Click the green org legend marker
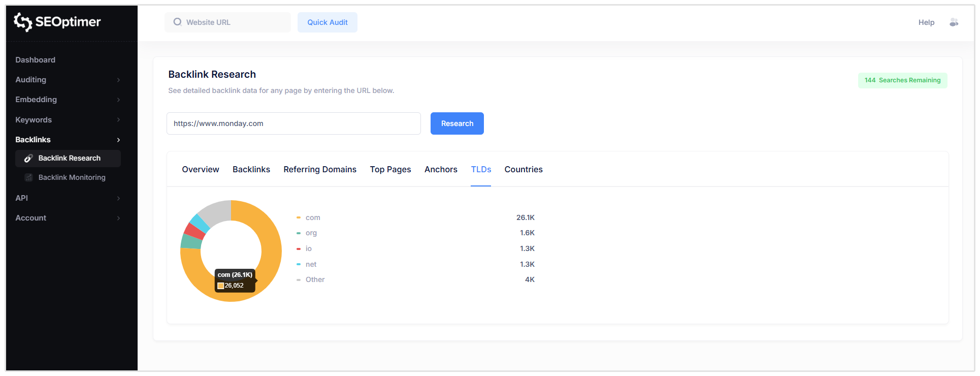The height and width of the screenshot is (376, 980). pos(299,233)
